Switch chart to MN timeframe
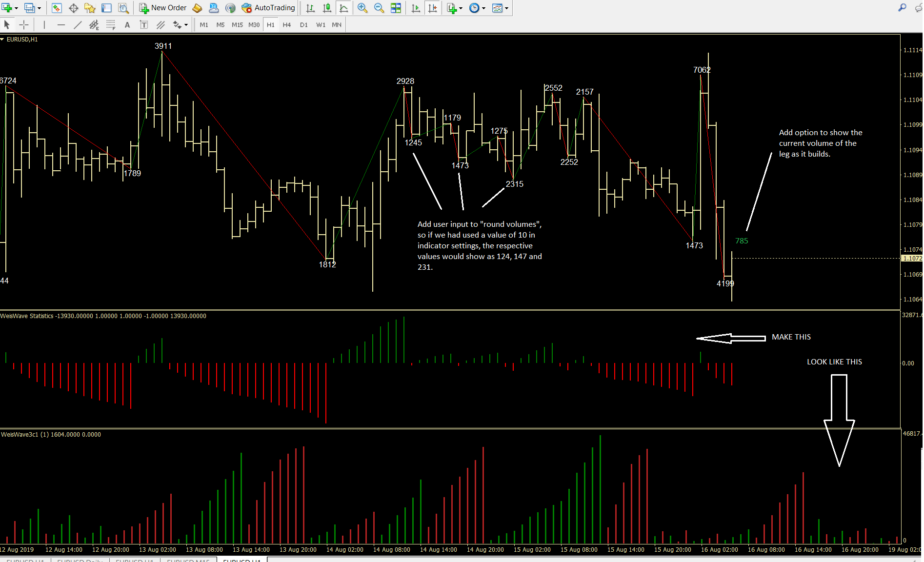This screenshot has width=924, height=562. [x=337, y=24]
